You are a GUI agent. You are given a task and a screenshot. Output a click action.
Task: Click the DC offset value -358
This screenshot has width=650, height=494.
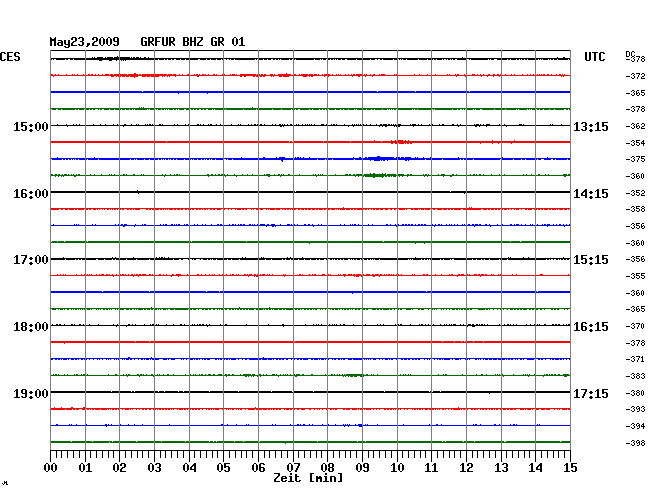pyautogui.click(x=635, y=209)
